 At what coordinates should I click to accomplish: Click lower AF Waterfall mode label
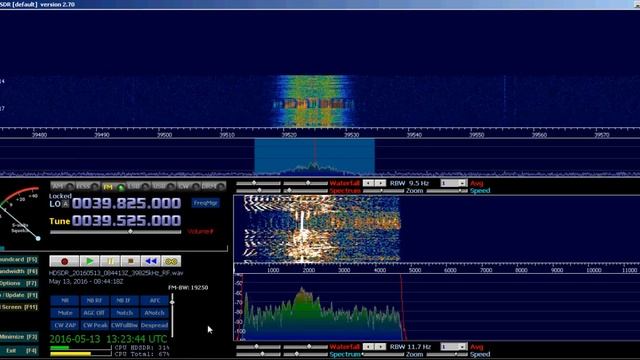pos(344,347)
